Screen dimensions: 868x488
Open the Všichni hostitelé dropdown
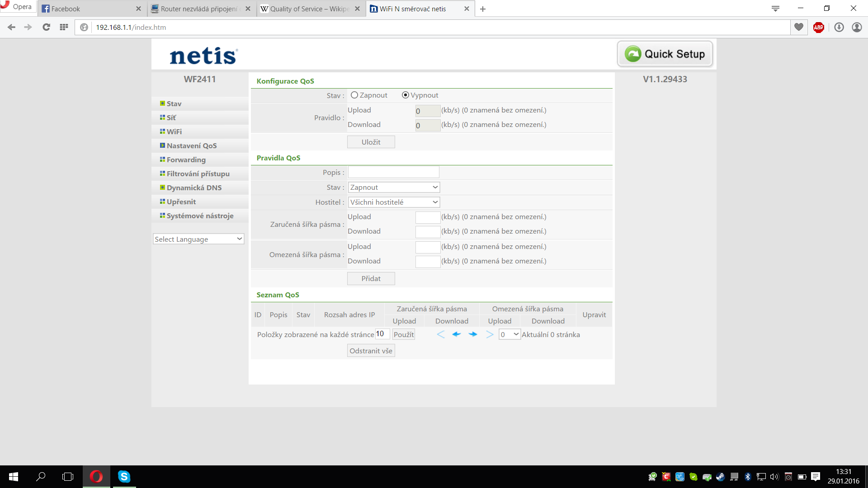[394, 202]
